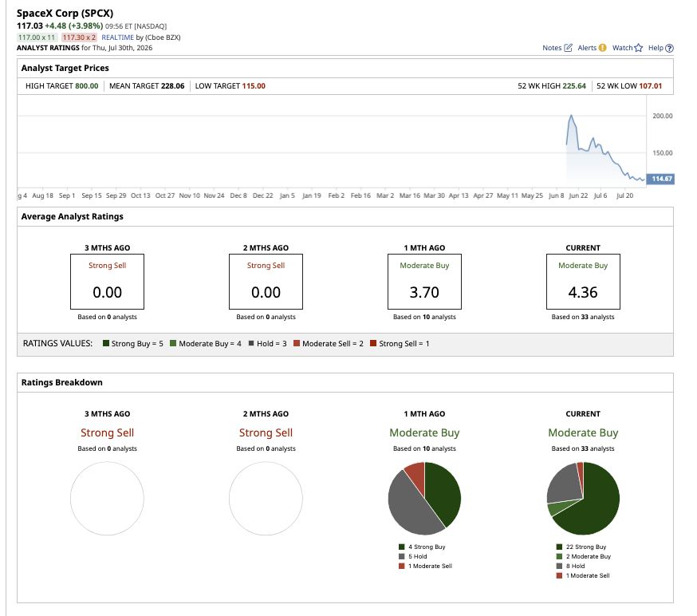Click the ask quote 117.30 x 2
The height and width of the screenshot is (616, 697).
(79, 38)
